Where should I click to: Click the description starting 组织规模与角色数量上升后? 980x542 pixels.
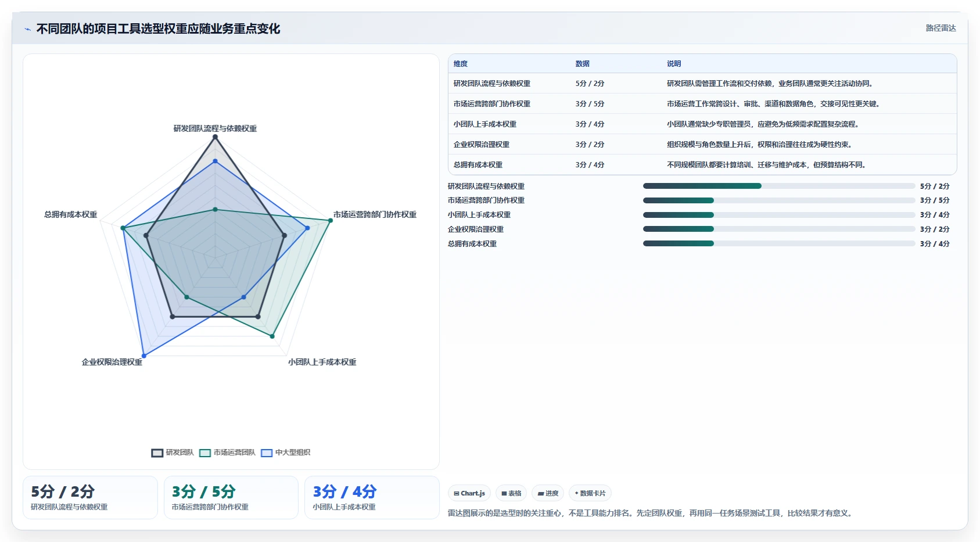click(x=761, y=145)
